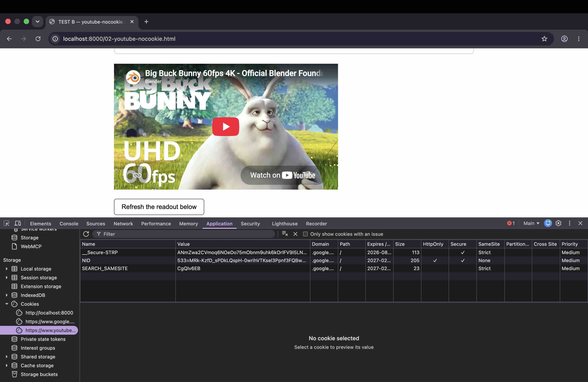Viewport: 588px width, 382px height.
Task: Click the red error count badge
Action: (511, 223)
